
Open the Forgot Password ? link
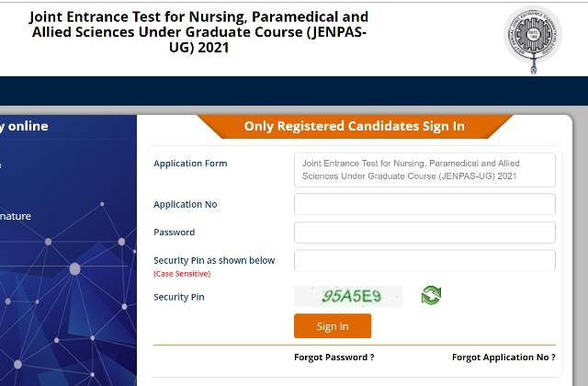pyautogui.click(x=334, y=358)
